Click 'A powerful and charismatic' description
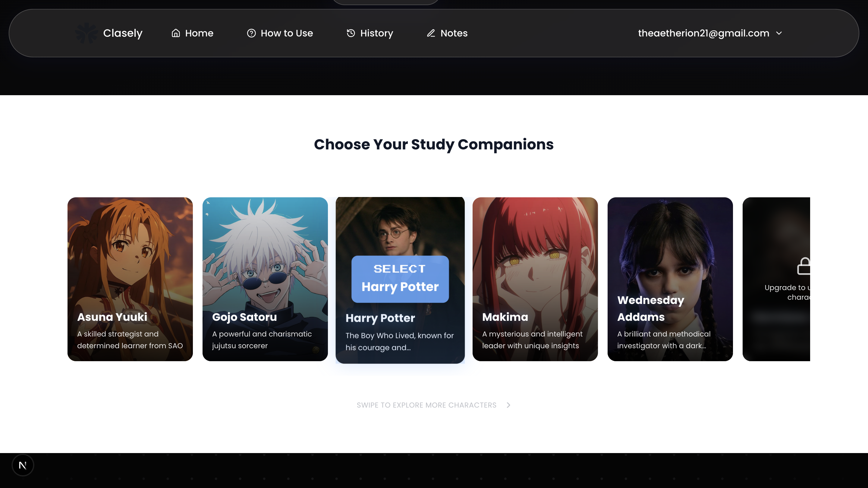 coord(262,339)
